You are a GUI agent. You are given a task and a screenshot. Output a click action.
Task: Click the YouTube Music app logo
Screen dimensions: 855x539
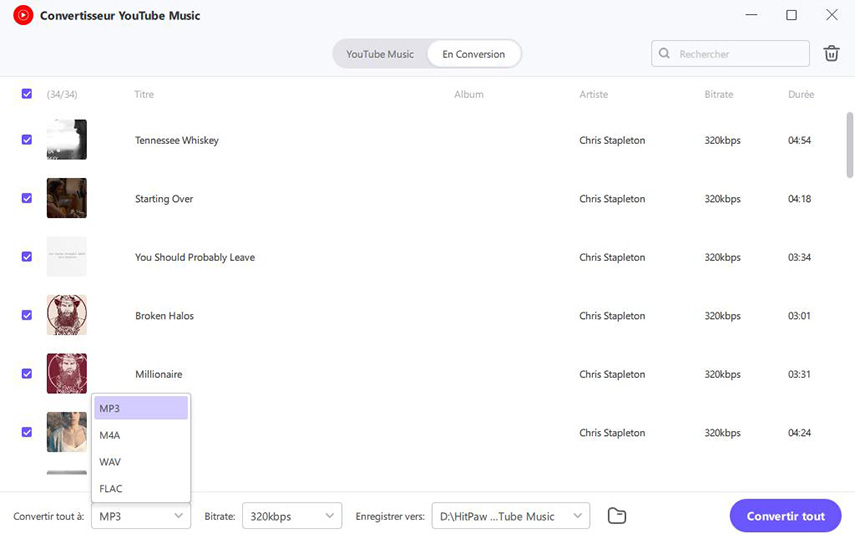23,16
